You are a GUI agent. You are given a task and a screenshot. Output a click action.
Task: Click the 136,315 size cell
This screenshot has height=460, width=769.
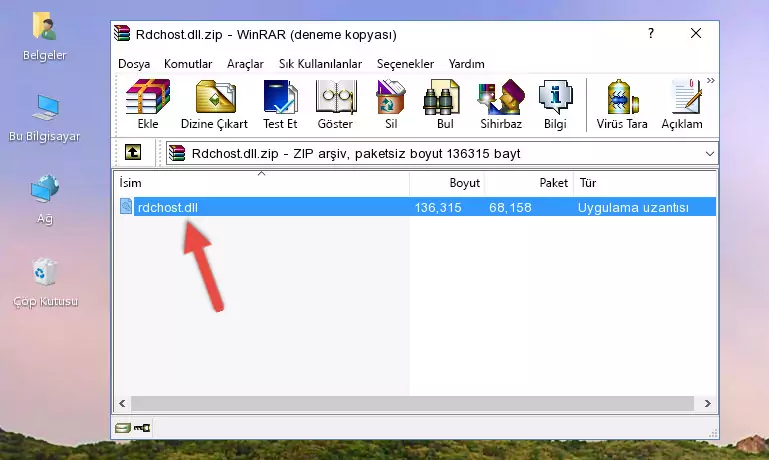click(x=438, y=207)
